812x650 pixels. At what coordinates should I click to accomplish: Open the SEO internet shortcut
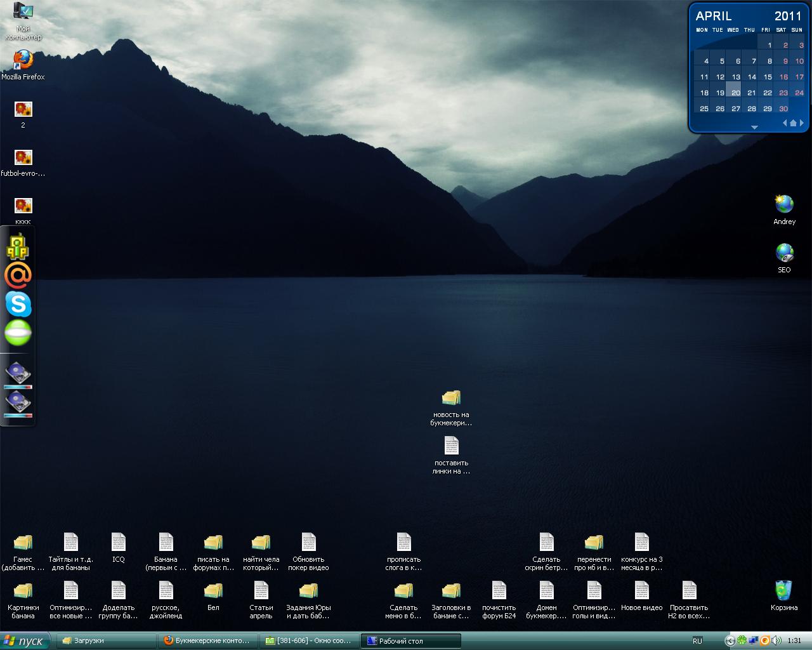(x=785, y=253)
